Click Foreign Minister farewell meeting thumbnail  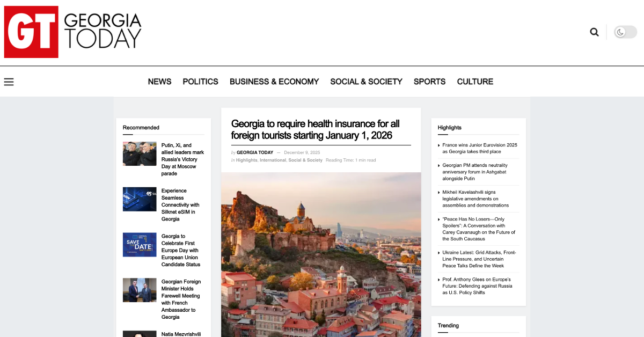140,290
